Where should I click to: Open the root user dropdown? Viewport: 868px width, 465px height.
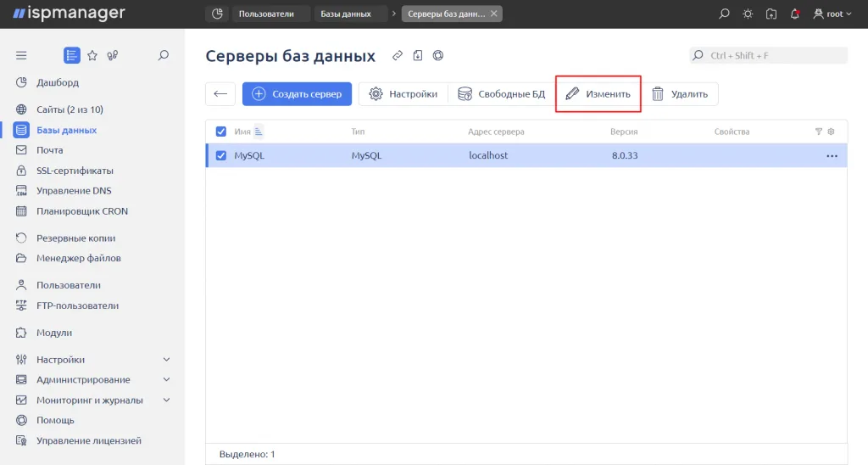832,14
